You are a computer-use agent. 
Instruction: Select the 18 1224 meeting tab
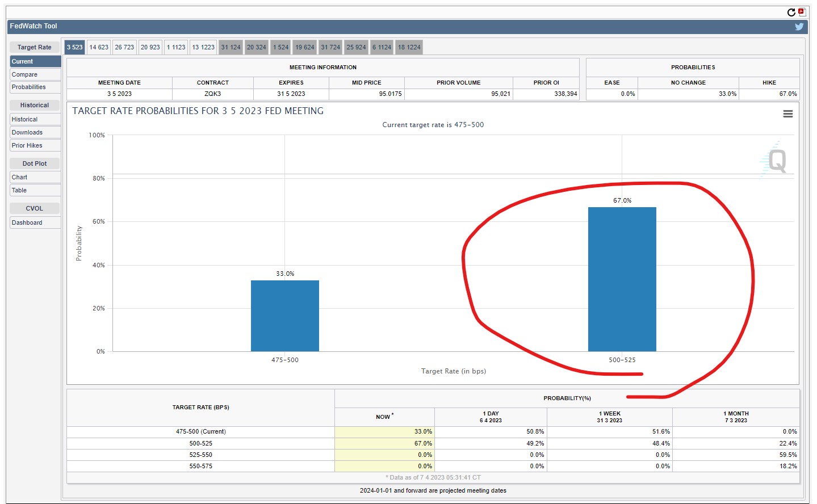pyautogui.click(x=409, y=47)
